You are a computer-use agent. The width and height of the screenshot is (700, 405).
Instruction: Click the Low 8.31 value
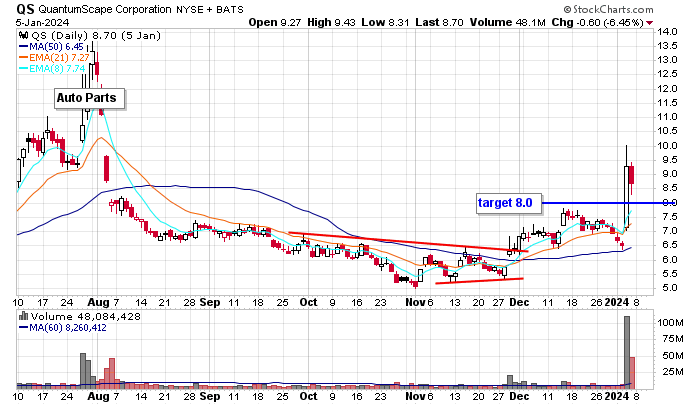pos(385,22)
